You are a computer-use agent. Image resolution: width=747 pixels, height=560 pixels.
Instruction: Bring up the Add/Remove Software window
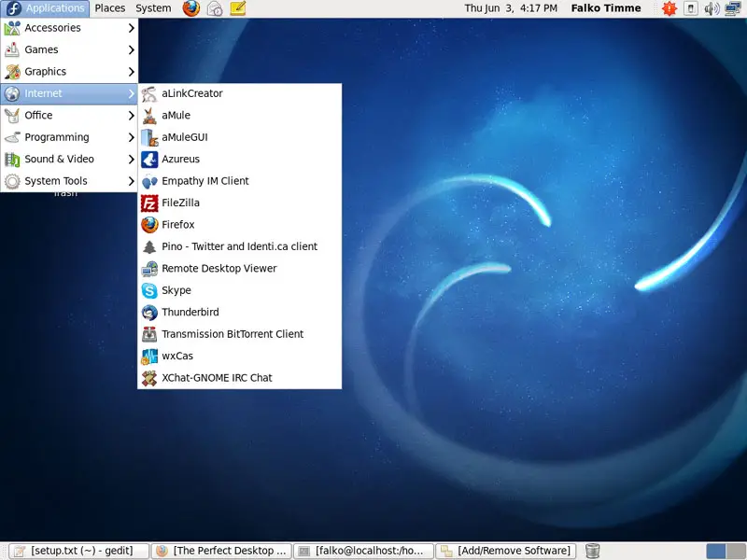click(x=506, y=551)
